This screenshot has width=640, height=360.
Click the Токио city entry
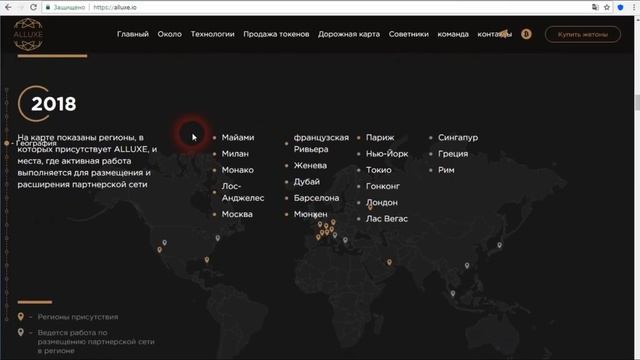(378, 170)
